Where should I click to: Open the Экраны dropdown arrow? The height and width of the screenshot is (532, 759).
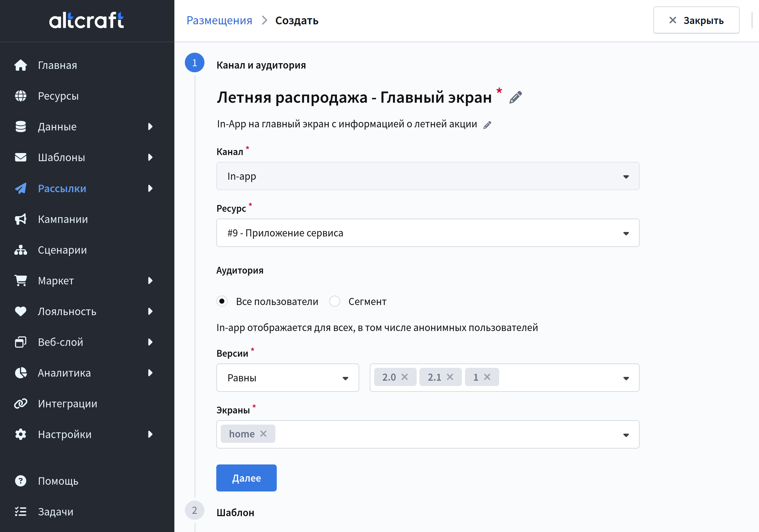[x=626, y=435]
